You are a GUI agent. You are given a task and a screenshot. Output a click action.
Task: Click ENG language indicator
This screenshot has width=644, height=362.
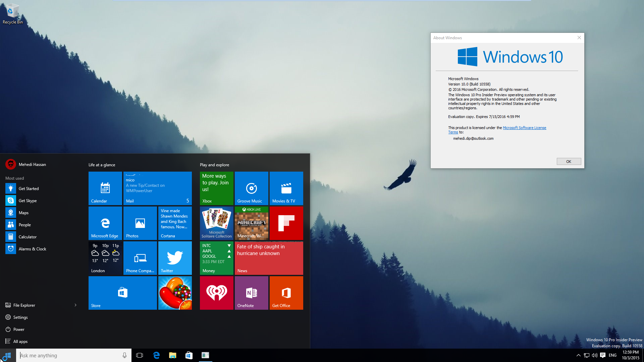[x=612, y=355]
